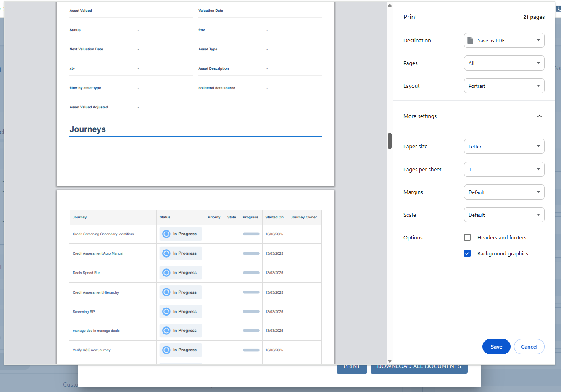Viewport: 561px width, 392px height.
Task: Collapse the More settings section
Action: [540, 116]
